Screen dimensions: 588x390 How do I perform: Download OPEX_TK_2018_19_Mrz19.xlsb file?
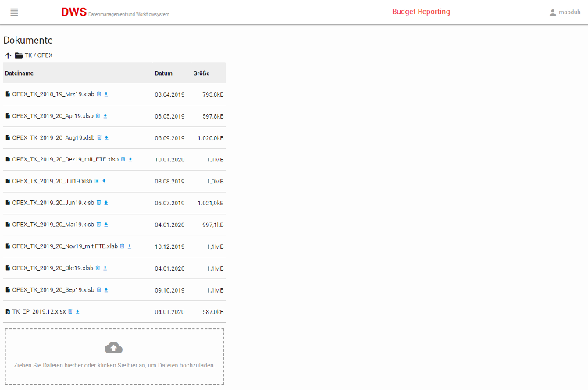coord(106,94)
